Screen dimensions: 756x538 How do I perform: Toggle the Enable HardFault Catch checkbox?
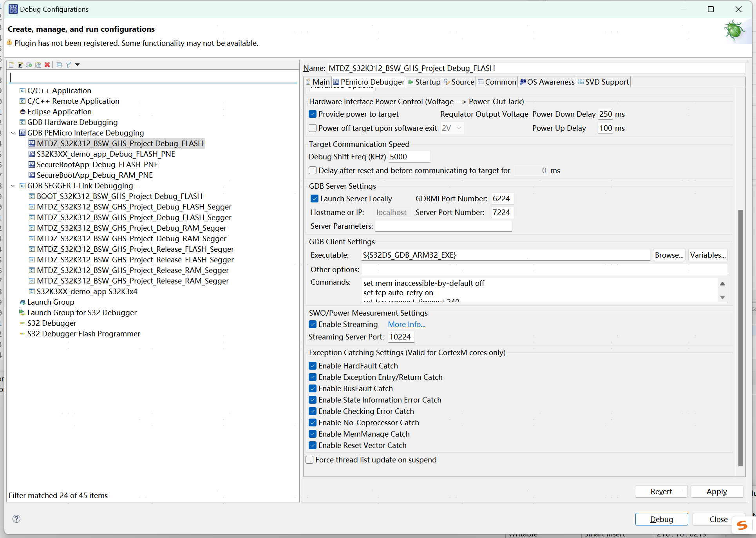pos(313,366)
